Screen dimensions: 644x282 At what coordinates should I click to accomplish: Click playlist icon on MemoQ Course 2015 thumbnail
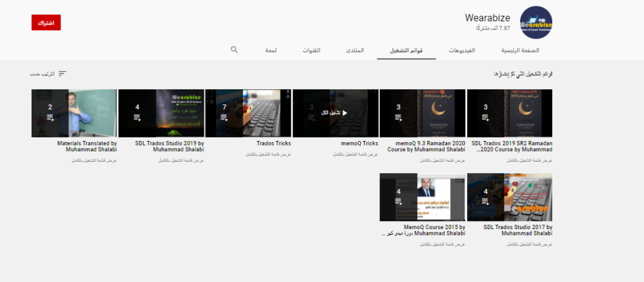point(398,201)
